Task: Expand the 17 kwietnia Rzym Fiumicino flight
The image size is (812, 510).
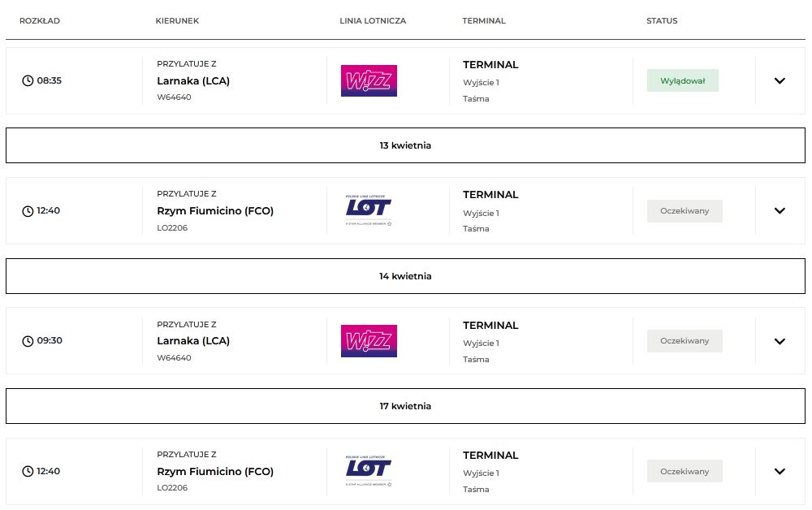Action: tap(780, 471)
